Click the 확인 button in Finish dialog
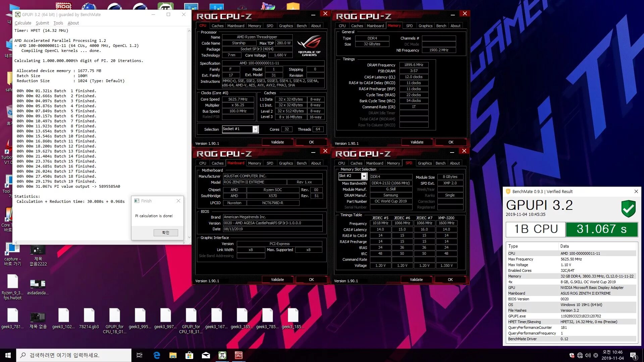This screenshot has height=362, width=644. tap(166, 232)
